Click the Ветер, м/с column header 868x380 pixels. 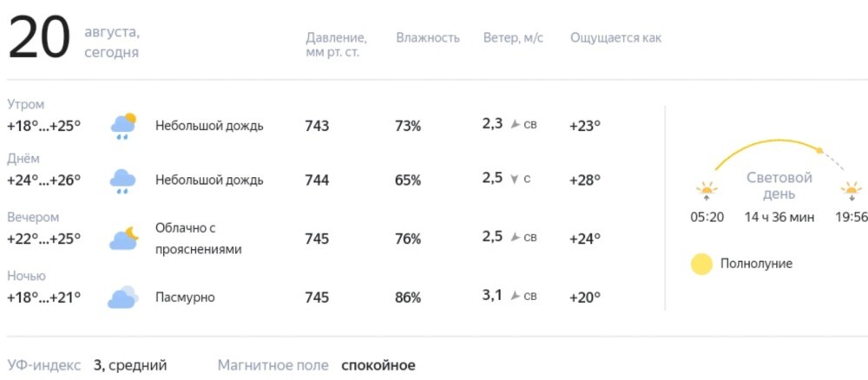[513, 38]
